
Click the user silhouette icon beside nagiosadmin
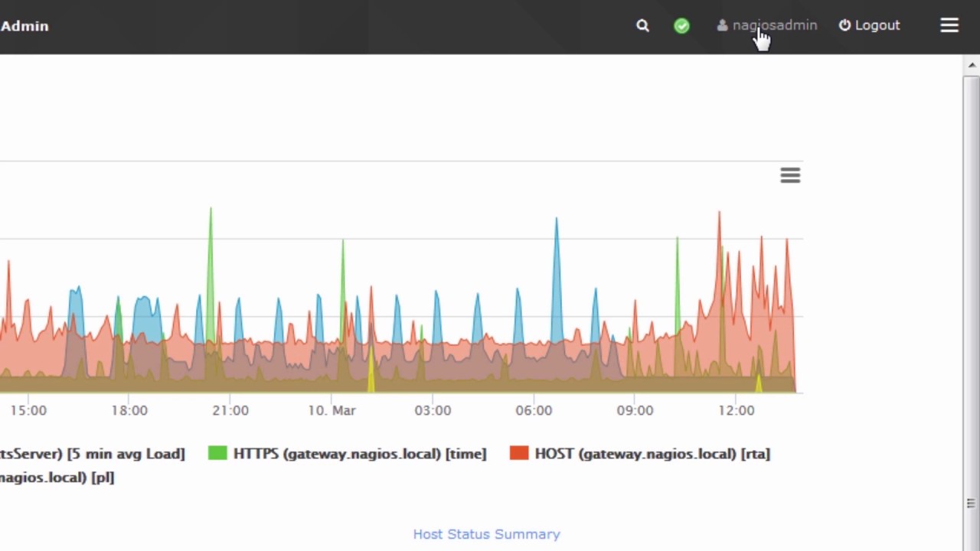[722, 25]
